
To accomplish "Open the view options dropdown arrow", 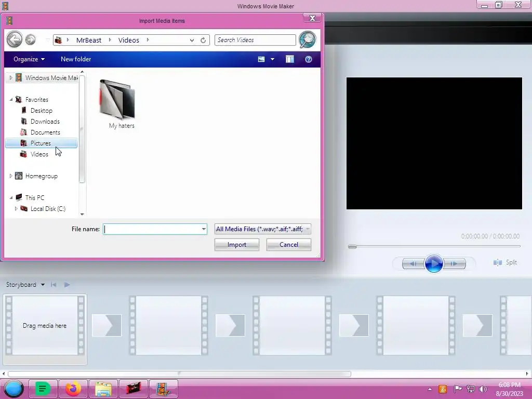I will coord(272,59).
